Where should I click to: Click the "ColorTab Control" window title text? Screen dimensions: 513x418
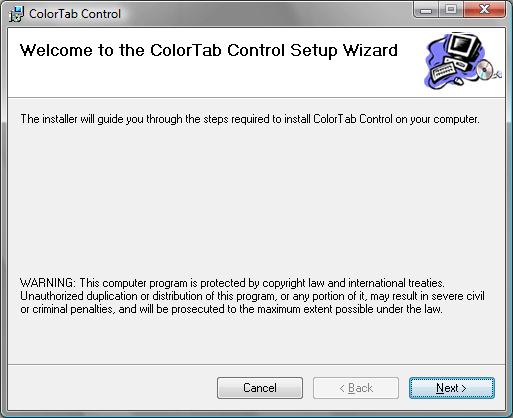click(75, 14)
